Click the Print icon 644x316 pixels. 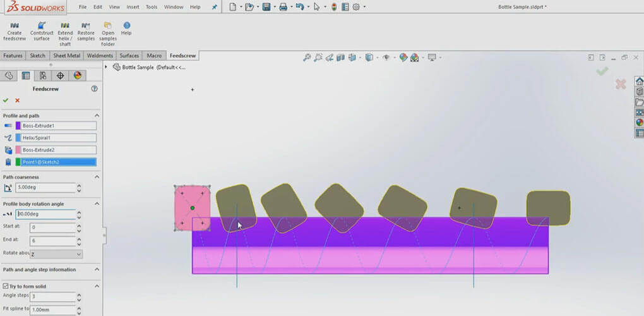pos(283,7)
